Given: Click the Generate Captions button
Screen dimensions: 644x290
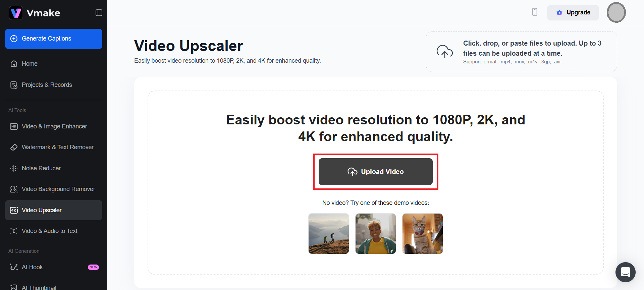Looking at the screenshot, I should 54,39.
